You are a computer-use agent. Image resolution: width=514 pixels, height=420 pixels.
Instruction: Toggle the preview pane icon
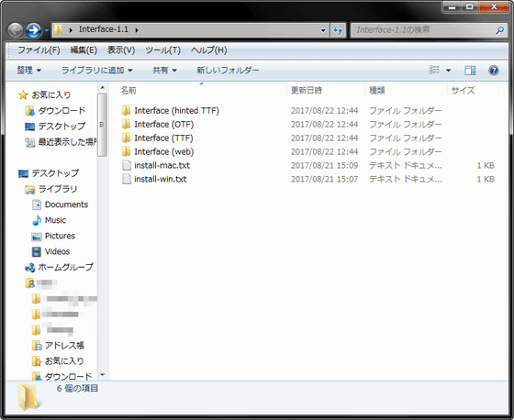(x=470, y=70)
